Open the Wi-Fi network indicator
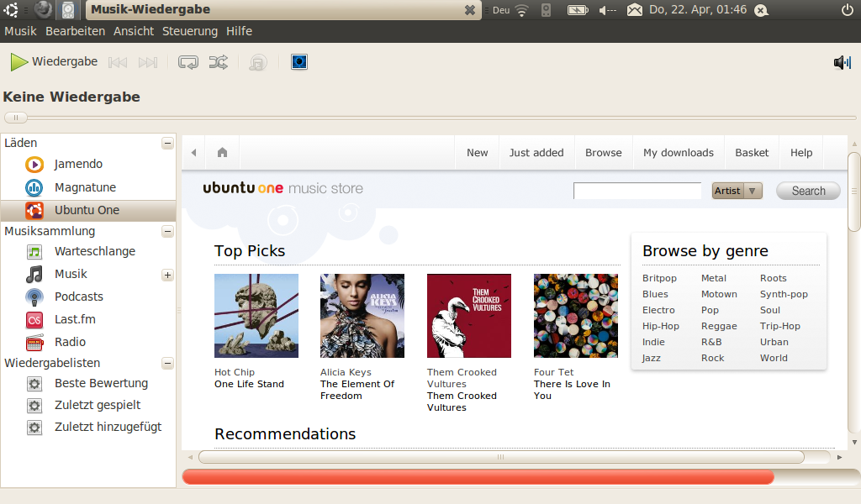 point(521,10)
